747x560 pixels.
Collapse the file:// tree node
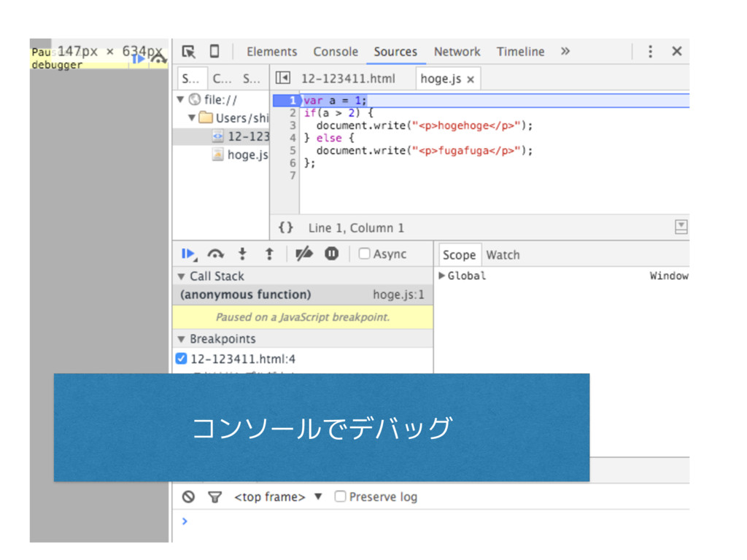click(x=181, y=99)
